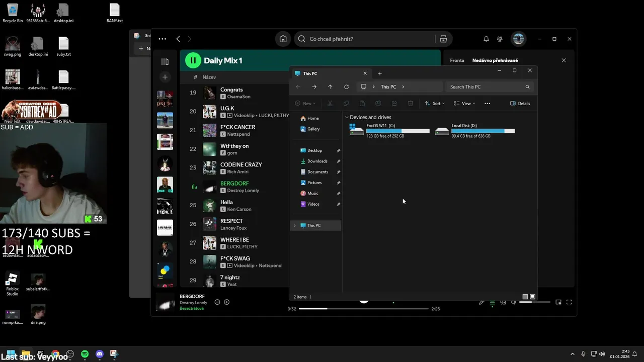
Task: Add new tab in File Explorer
Action: pos(380,74)
